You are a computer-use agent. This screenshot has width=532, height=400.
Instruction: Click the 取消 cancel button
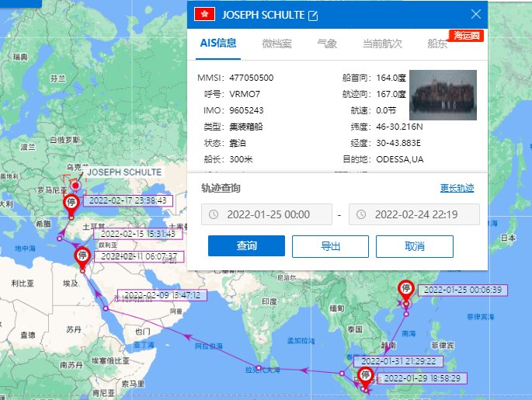coord(414,246)
